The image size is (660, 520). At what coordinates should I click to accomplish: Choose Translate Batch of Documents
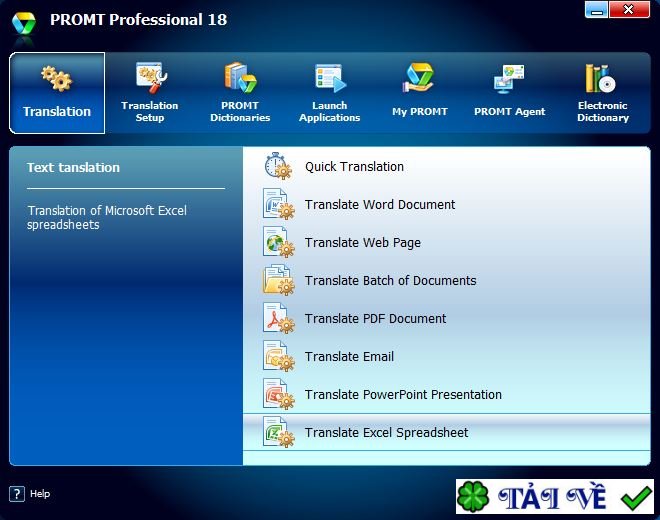coord(391,280)
